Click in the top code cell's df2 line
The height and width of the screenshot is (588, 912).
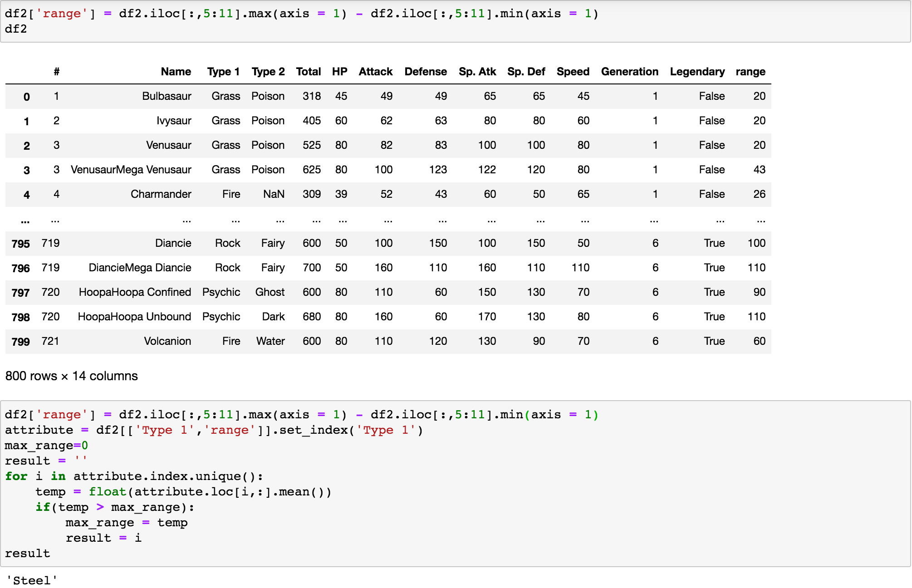pos(16,29)
